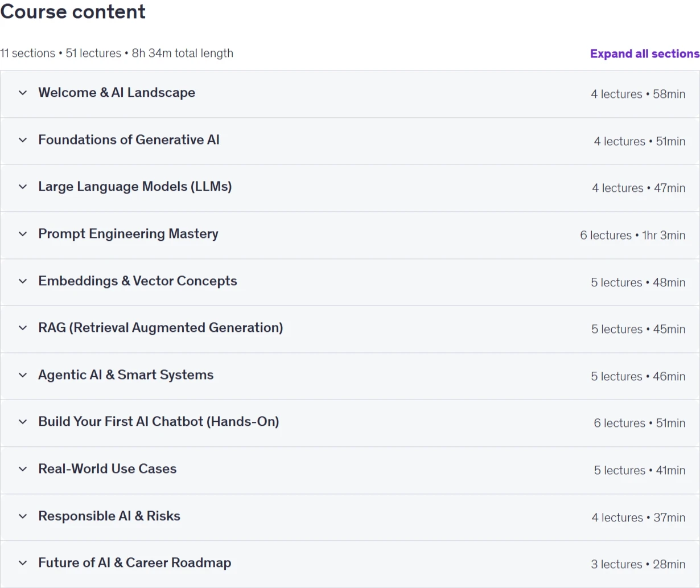Click the Course content heading

(73, 11)
